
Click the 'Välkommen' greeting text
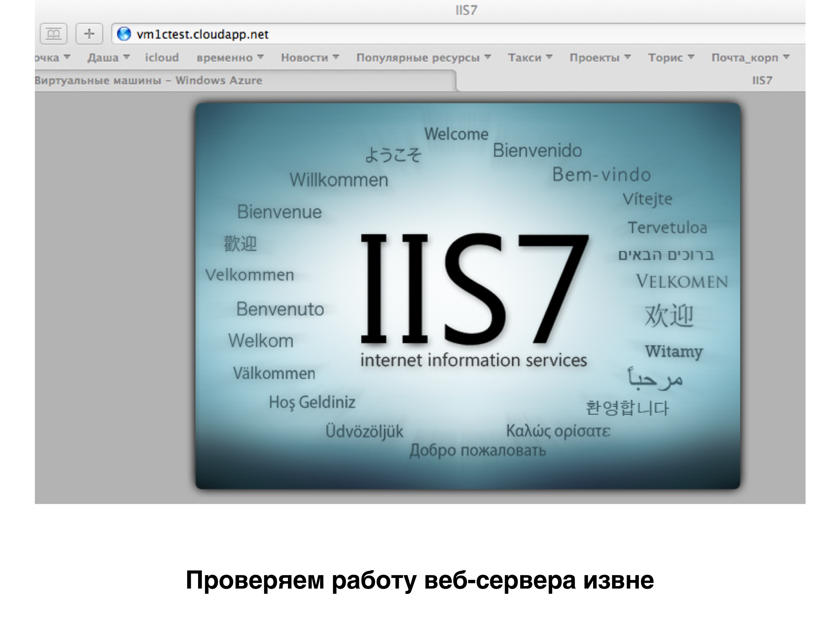point(274,373)
